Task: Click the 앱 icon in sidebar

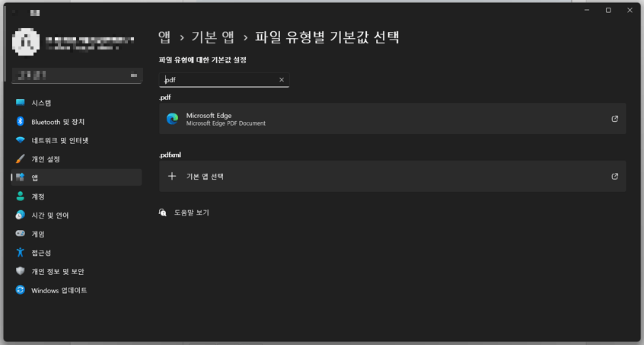Action: [20, 177]
